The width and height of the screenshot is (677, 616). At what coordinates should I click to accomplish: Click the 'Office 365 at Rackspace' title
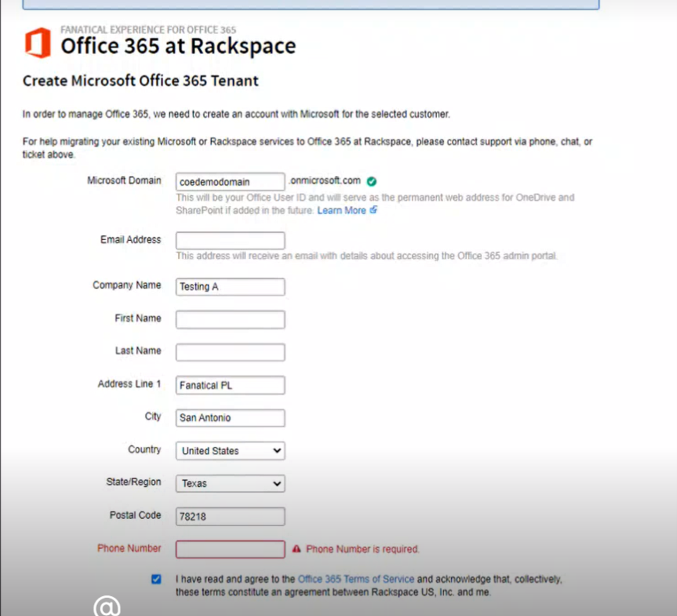pyautogui.click(x=178, y=47)
